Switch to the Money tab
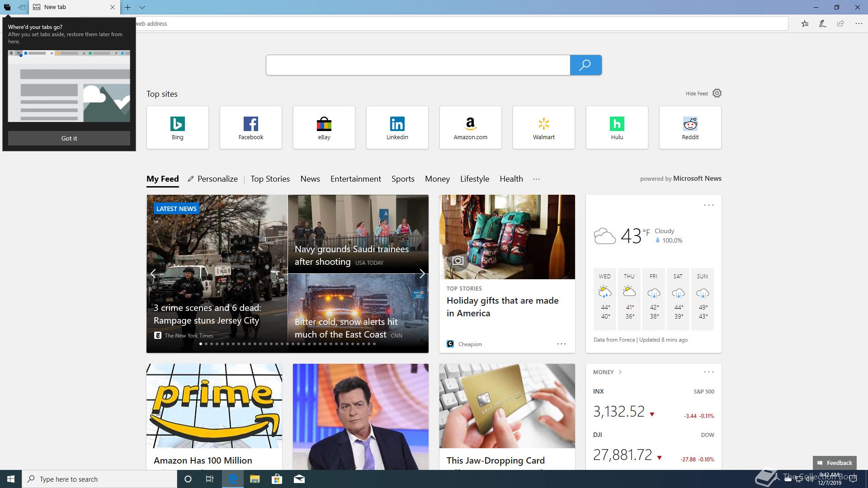 [x=437, y=179]
